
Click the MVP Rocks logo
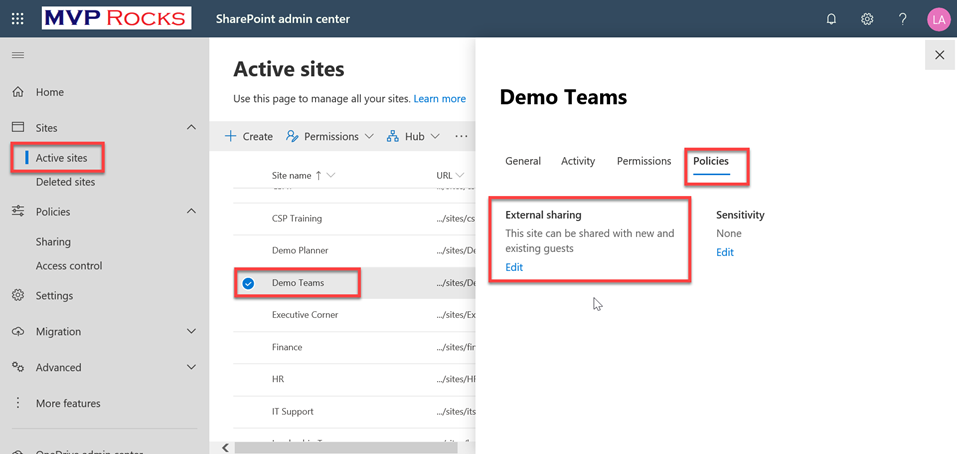point(117,18)
